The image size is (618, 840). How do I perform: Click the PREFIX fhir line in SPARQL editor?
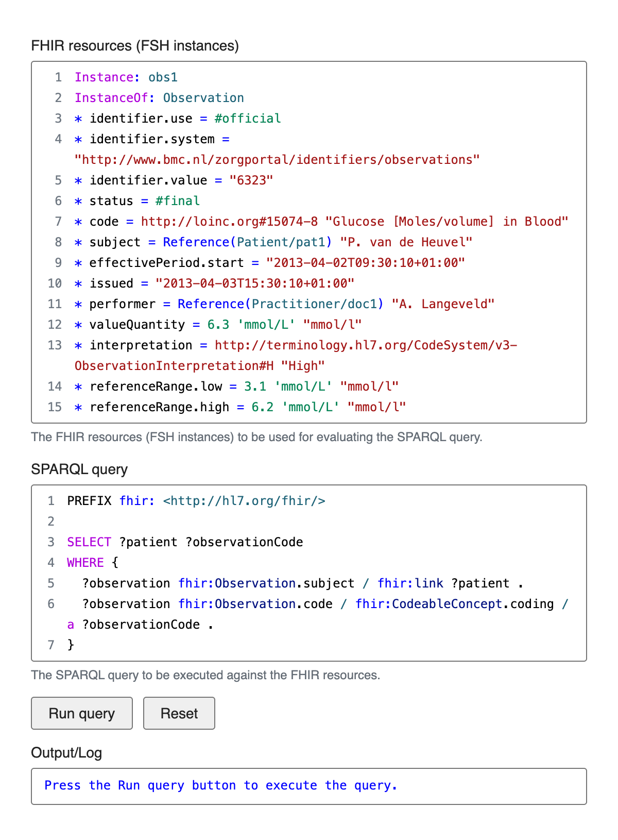(x=196, y=501)
